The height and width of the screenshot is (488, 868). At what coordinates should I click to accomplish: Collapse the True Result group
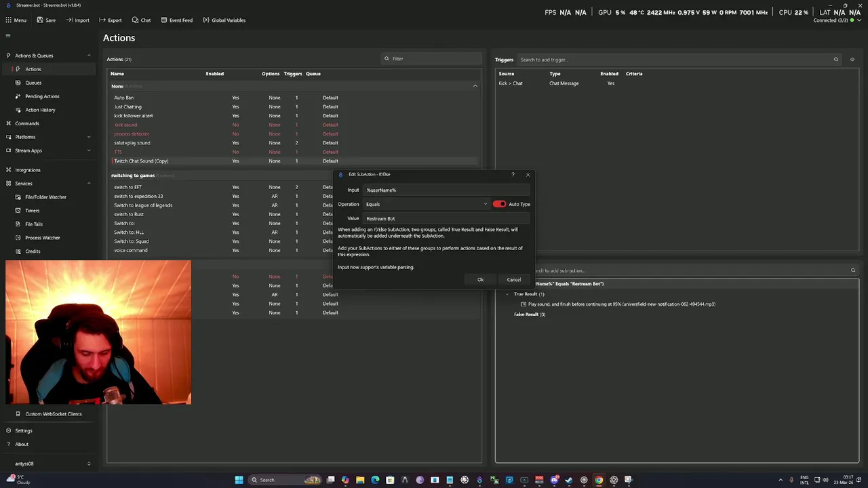click(x=507, y=294)
